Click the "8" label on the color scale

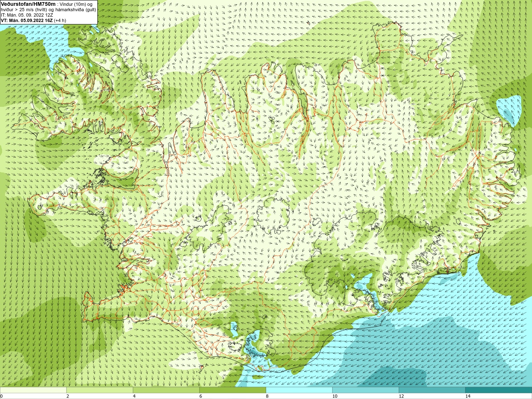[267, 396]
